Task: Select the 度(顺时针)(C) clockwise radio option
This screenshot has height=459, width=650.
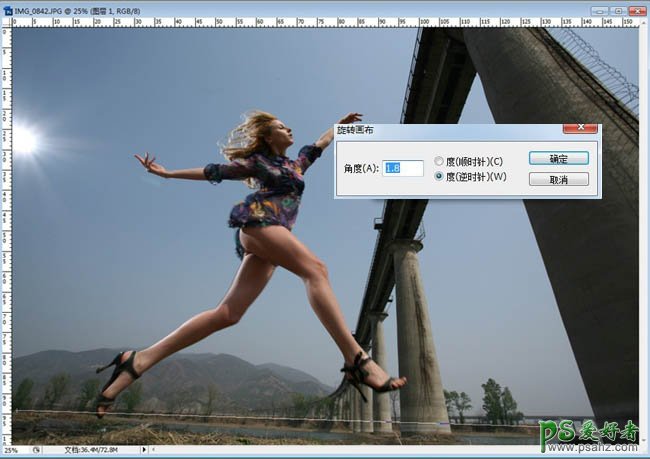Action: (x=439, y=161)
